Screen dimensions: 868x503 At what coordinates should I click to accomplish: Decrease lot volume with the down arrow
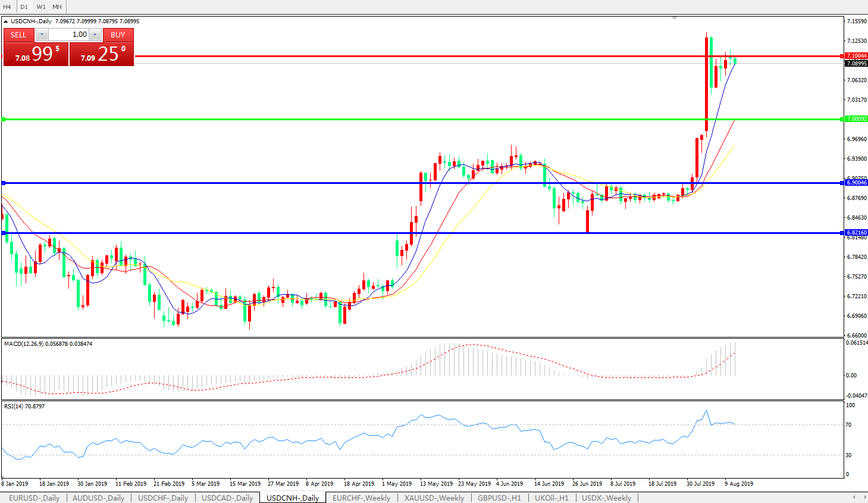(42, 35)
